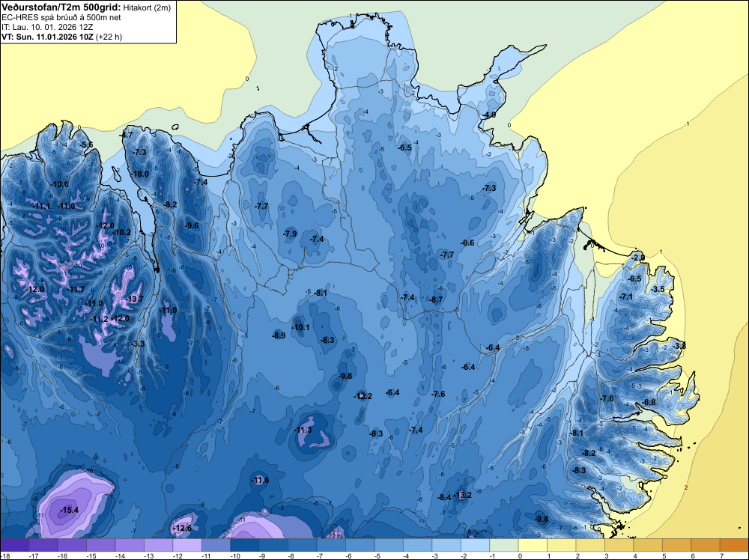Click the -10.2 temperature label
The image size is (749, 560).
(121, 233)
